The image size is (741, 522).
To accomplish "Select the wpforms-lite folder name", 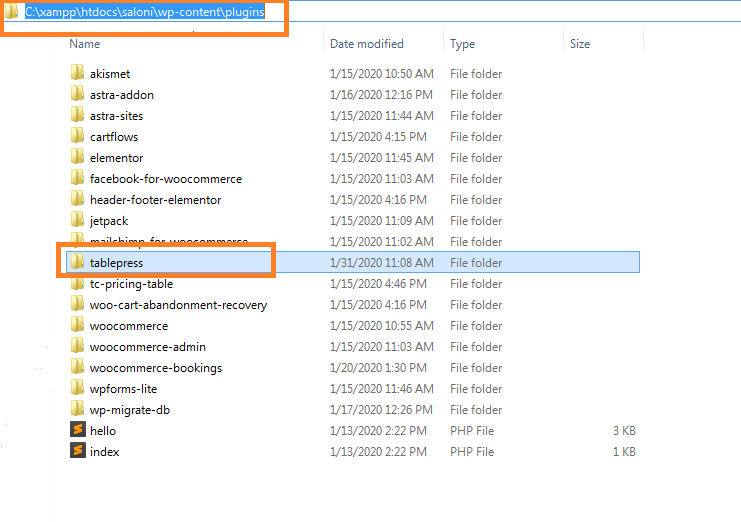I will point(123,389).
